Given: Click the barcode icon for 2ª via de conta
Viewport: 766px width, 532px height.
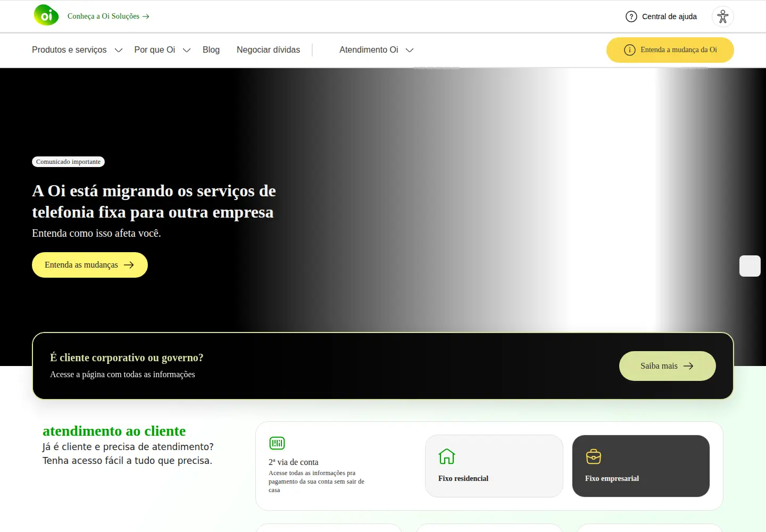Looking at the screenshot, I should [277, 443].
